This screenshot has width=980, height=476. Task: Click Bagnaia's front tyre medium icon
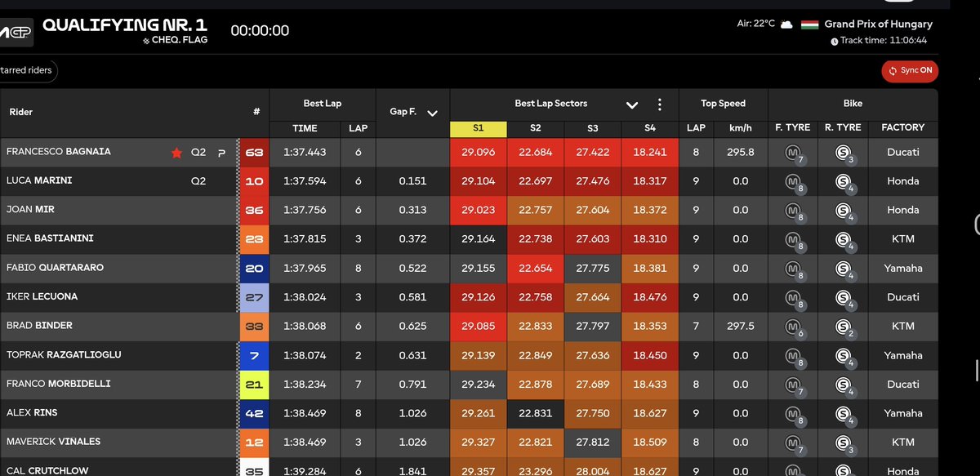pos(794,153)
